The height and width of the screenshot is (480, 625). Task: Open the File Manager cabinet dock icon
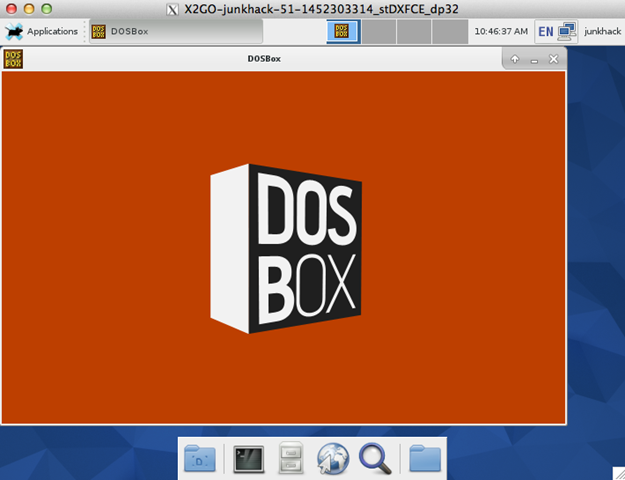[x=290, y=458]
